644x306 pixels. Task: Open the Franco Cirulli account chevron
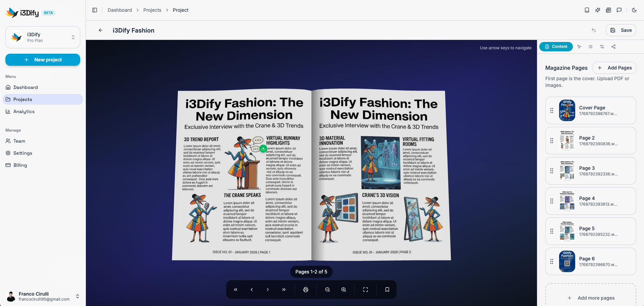tap(78, 296)
